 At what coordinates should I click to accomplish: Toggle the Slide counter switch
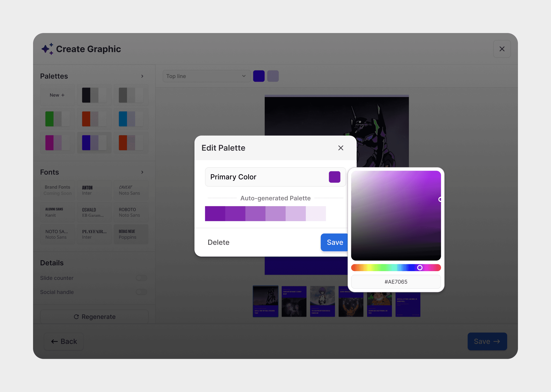coord(141,278)
